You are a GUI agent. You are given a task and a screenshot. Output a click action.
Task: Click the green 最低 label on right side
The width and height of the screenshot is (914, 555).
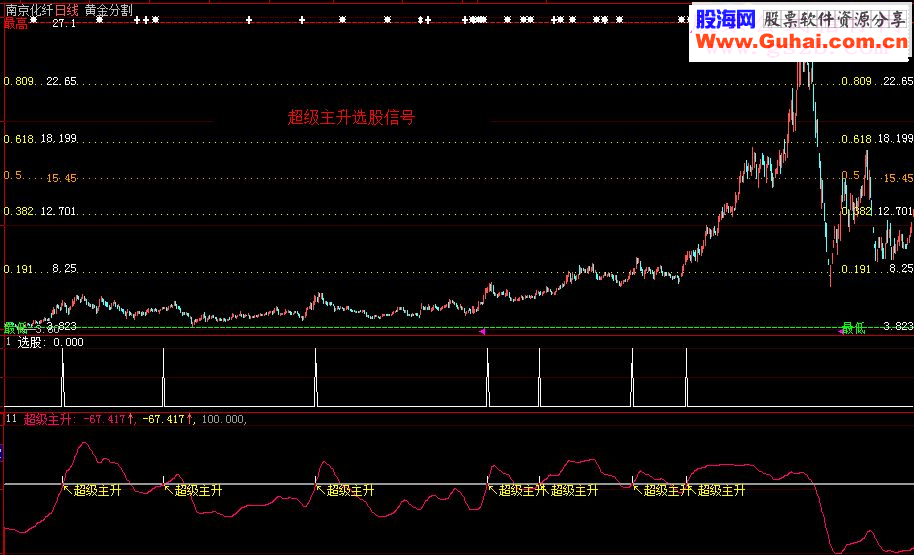(855, 328)
